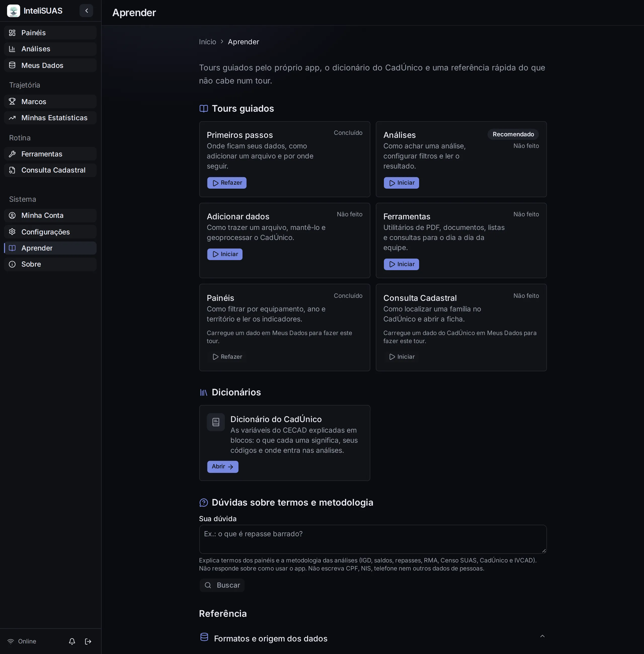Collapse the sidebar with the chevron button

(x=86, y=11)
